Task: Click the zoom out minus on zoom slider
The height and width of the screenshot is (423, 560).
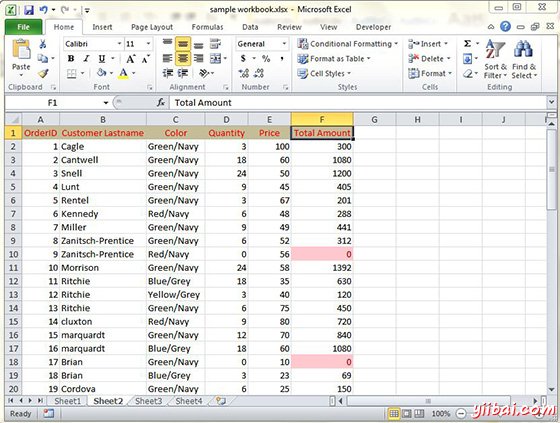Action: (461, 414)
